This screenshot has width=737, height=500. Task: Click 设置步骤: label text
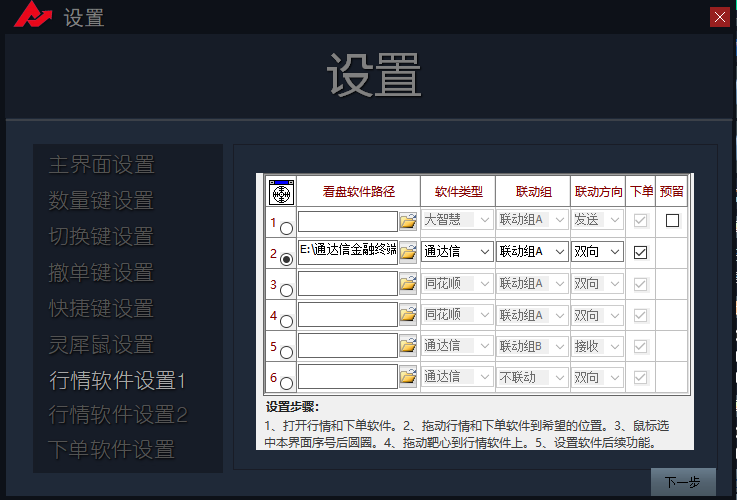coord(292,407)
